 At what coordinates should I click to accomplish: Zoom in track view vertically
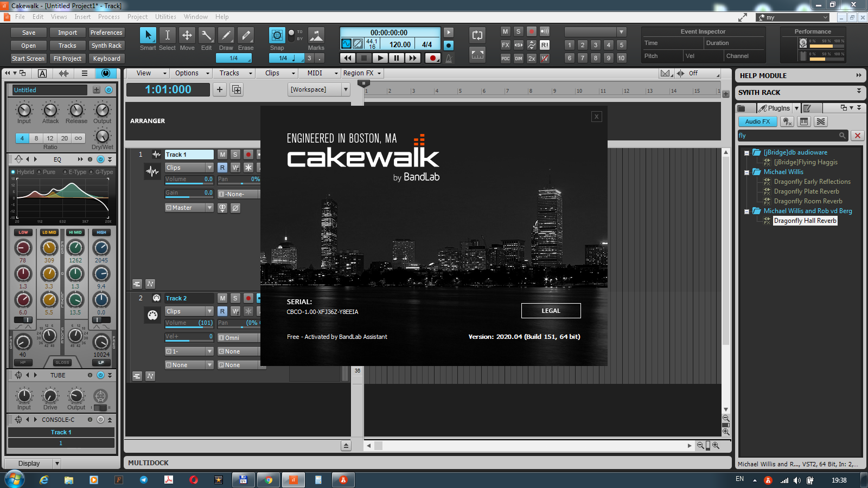tap(726, 432)
